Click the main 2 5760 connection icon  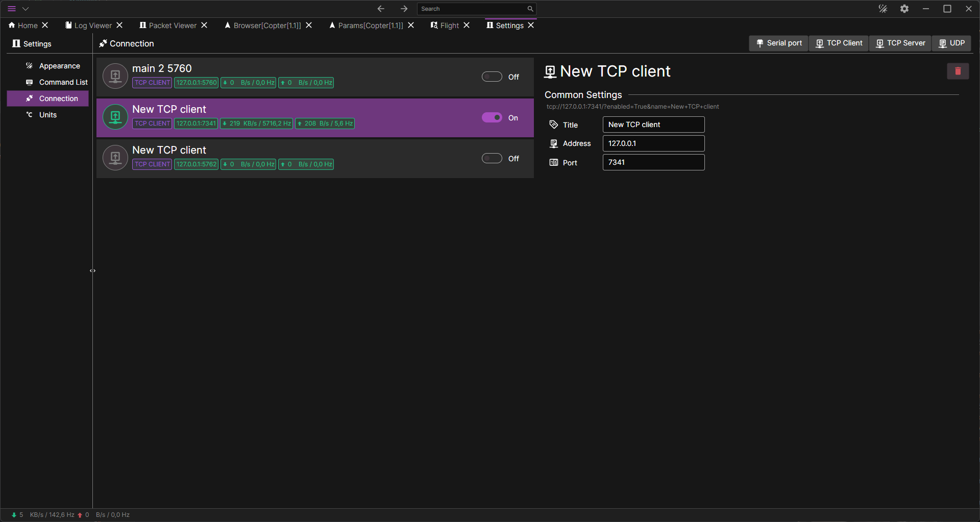click(x=115, y=77)
